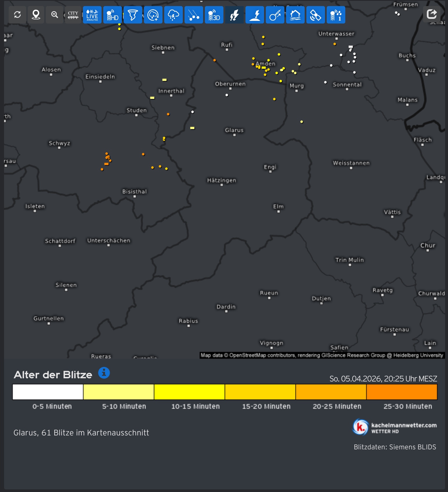
Task: Click the Unterschächen map label
Action: (109, 240)
